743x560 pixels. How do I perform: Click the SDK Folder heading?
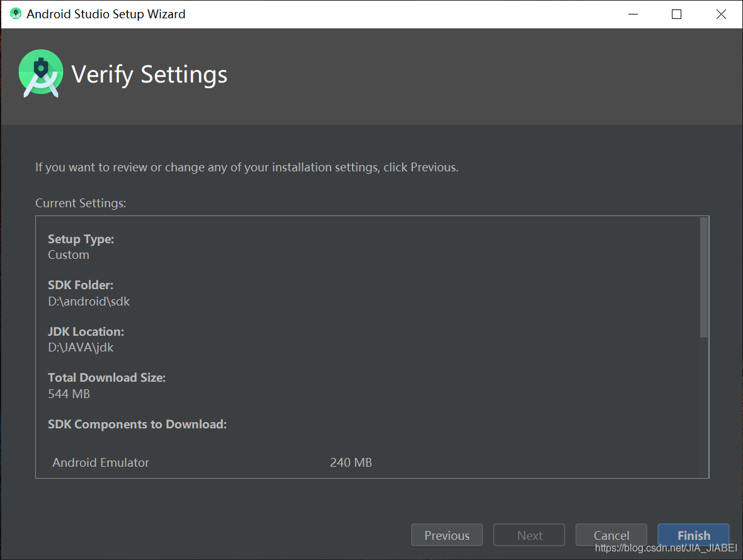click(81, 285)
